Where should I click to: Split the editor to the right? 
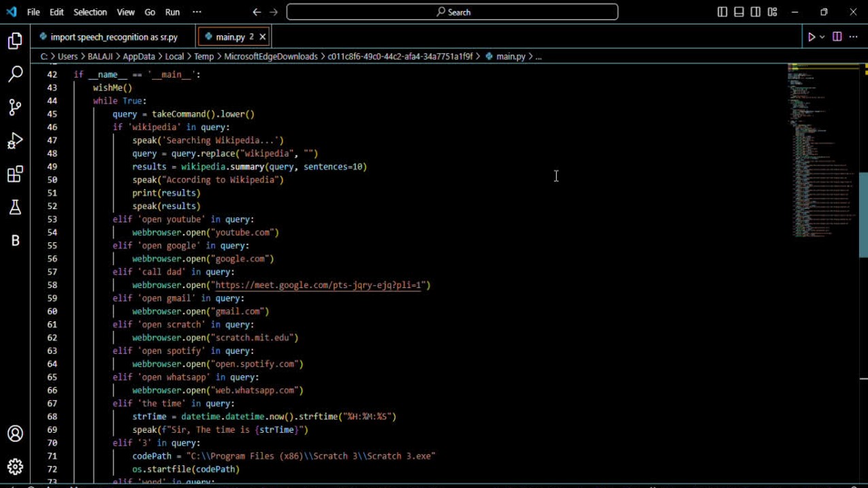837,37
